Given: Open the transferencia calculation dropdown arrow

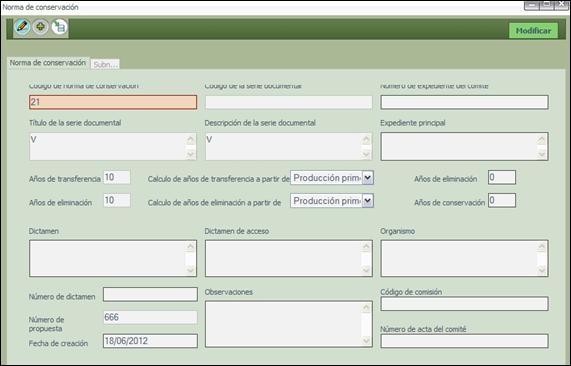Looking at the screenshot, I should [368, 178].
